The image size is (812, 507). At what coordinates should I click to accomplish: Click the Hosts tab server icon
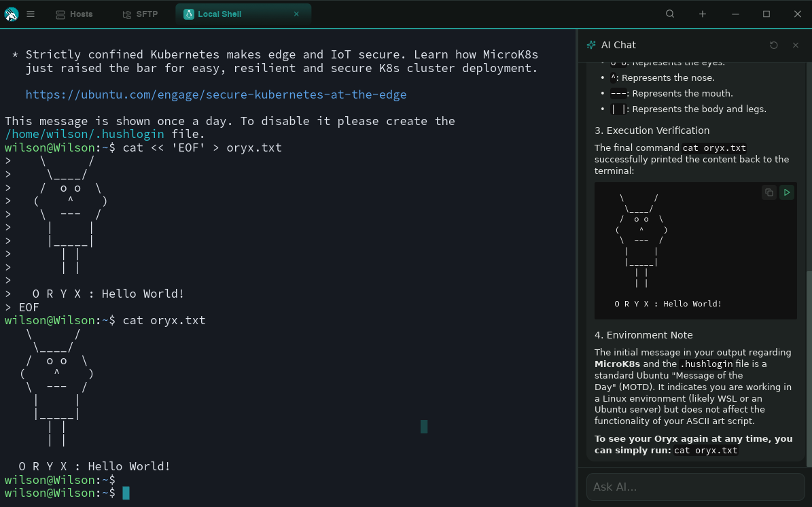pos(60,14)
